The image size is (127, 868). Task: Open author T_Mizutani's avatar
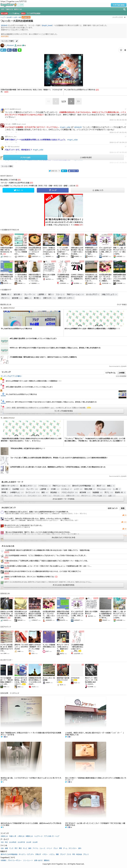point(2,45)
